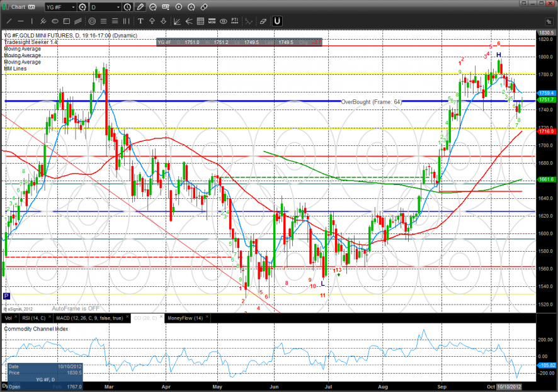
Task: Select the trend line drawing tool
Action: coord(9,21)
